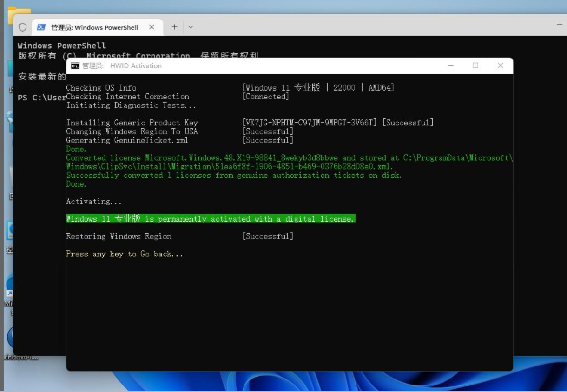This screenshot has width=567, height=392.
Task: Click the generic product key text
Action: 309,123
